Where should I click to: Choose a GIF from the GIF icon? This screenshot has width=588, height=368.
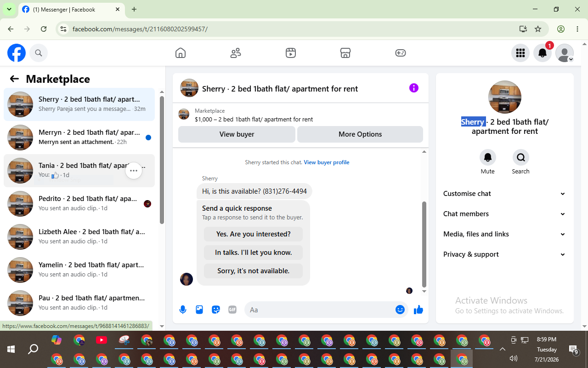232,310
